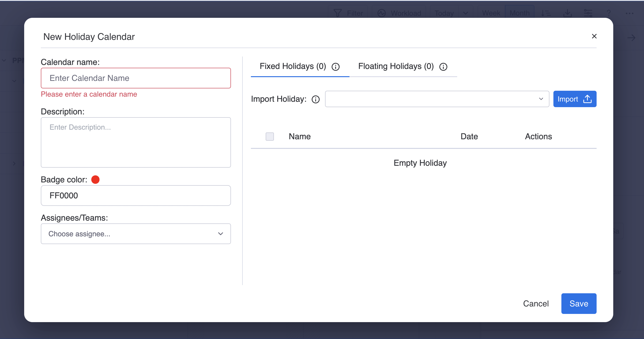This screenshot has width=644, height=339.
Task: Click the sort order icon in toolbar
Action: (546, 13)
